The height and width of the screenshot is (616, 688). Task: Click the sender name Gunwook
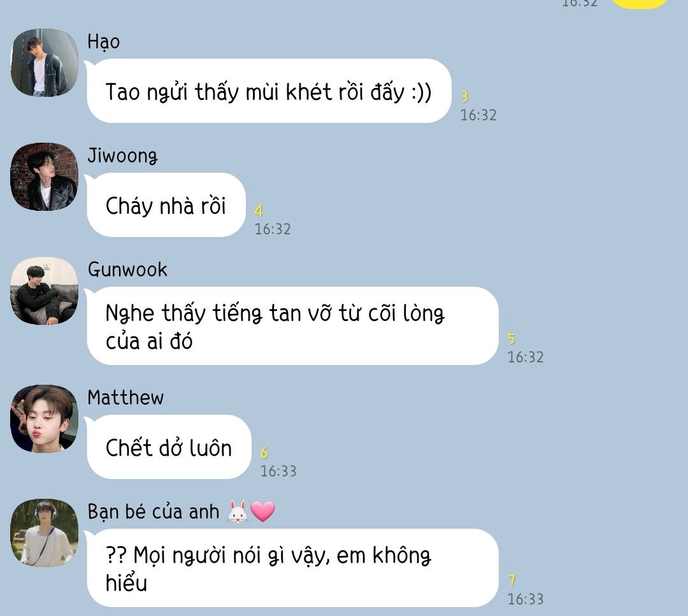[x=127, y=269]
